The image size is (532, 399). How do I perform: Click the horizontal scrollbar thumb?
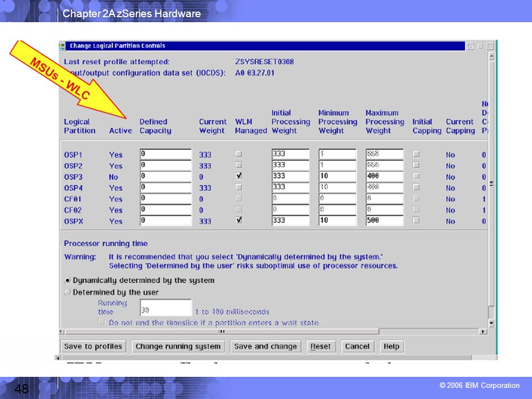pyautogui.click(x=222, y=331)
